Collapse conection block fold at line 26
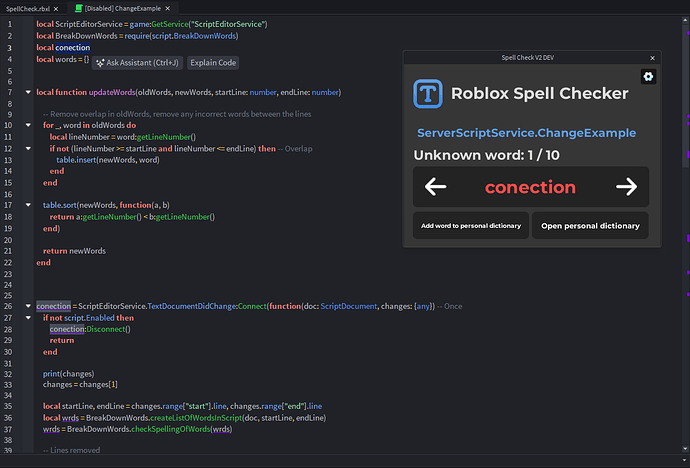Viewport: 690px width, 468px height. pos(28,306)
